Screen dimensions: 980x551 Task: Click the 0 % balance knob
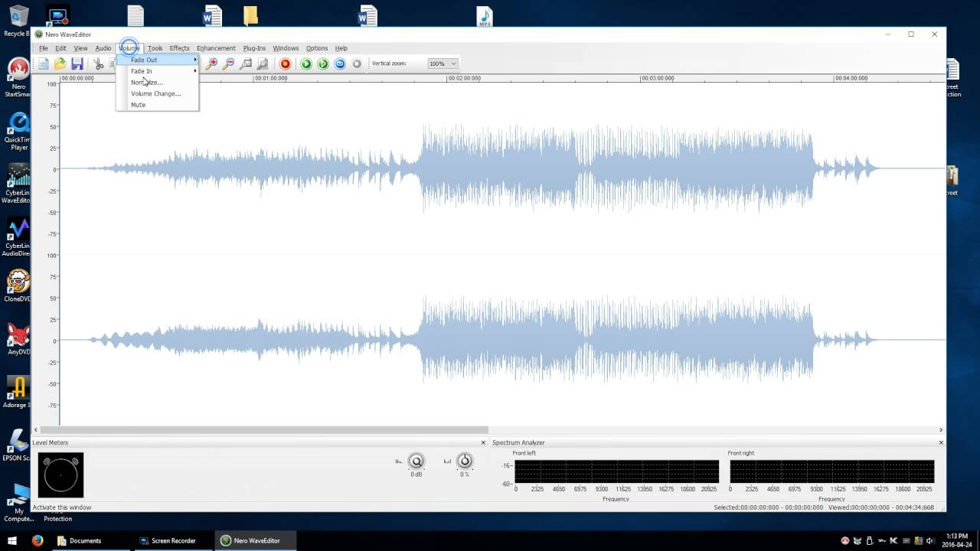click(465, 461)
